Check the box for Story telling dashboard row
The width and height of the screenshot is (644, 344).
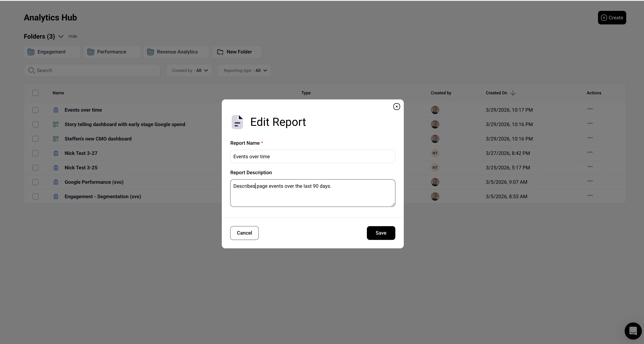click(36, 124)
